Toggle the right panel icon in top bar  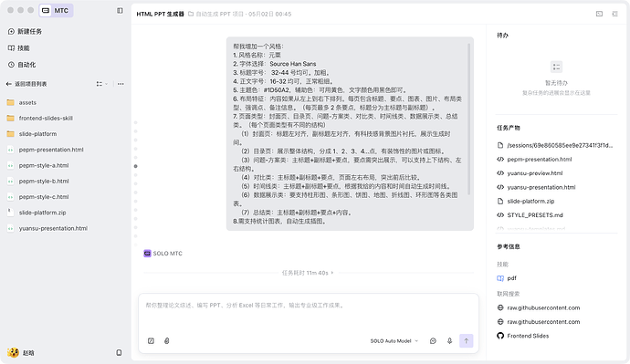click(x=614, y=14)
